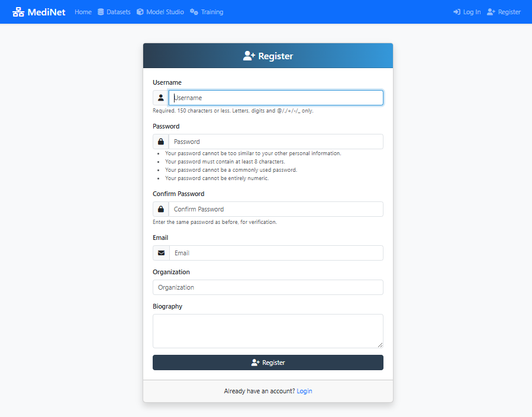Click the database icon beside Datasets
This screenshot has width=532, height=417.
(101, 12)
